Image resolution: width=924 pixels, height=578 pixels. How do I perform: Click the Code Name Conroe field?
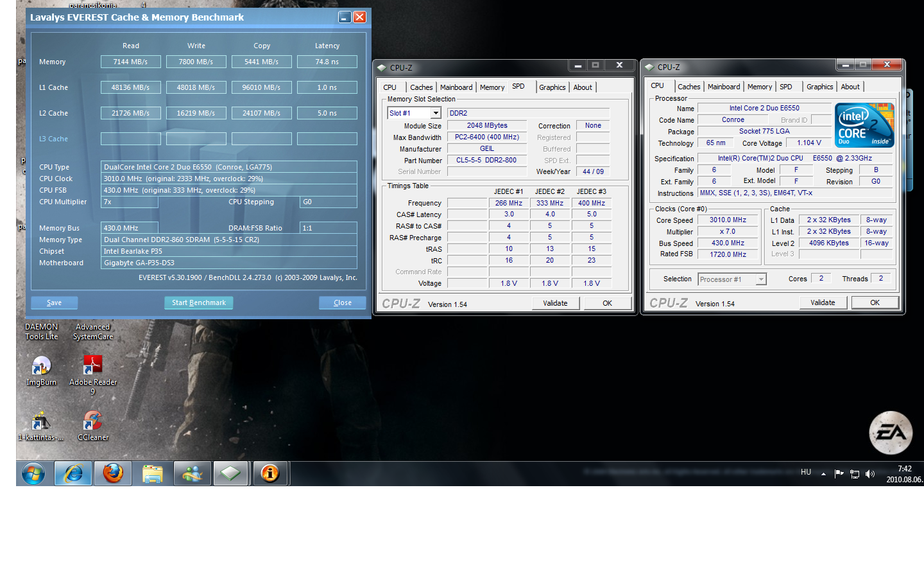733,119
